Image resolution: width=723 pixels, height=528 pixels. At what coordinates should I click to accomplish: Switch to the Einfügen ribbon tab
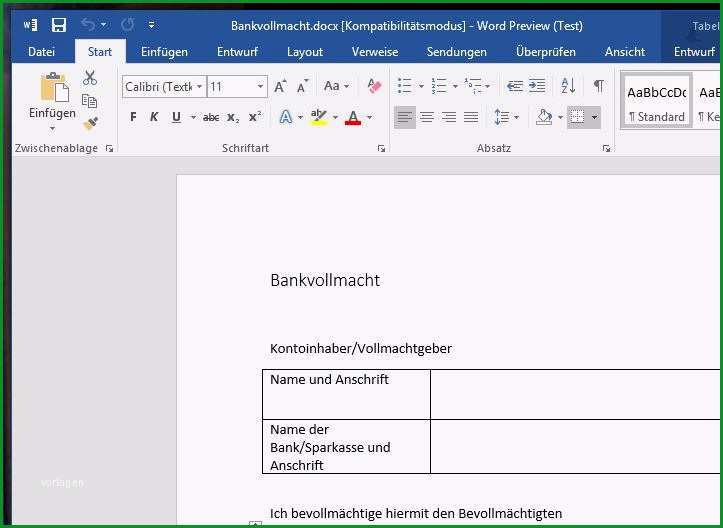[164, 52]
